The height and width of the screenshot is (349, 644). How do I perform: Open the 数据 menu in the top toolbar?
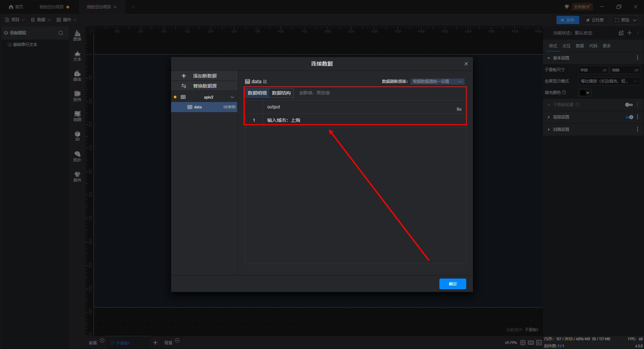click(41, 20)
